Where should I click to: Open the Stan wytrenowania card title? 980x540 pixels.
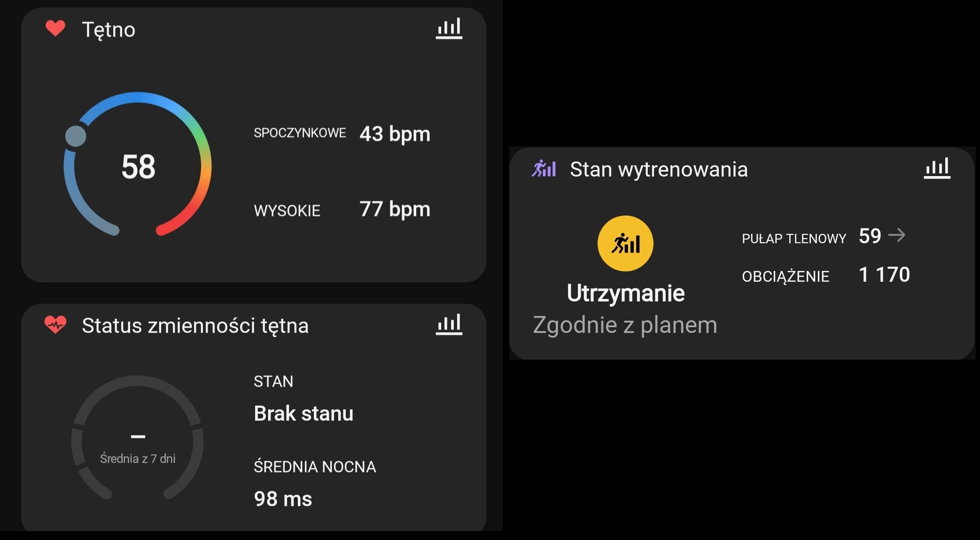click(658, 170)
